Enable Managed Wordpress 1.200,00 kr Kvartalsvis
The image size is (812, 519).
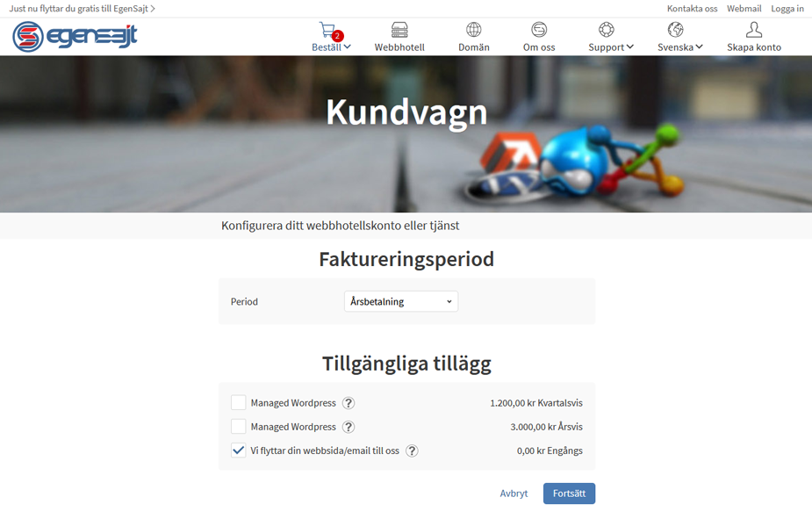pyautogui.click(x=238, y=402)
